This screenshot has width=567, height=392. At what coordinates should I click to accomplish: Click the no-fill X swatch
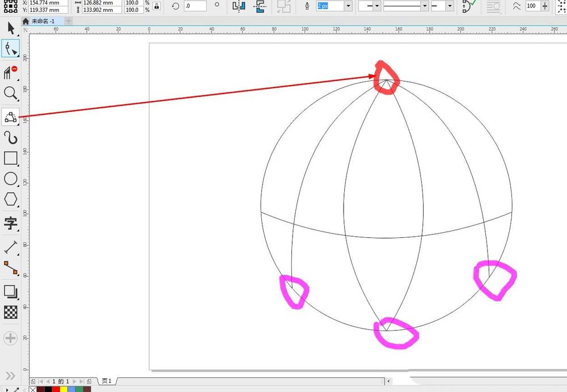click(33, 389)
